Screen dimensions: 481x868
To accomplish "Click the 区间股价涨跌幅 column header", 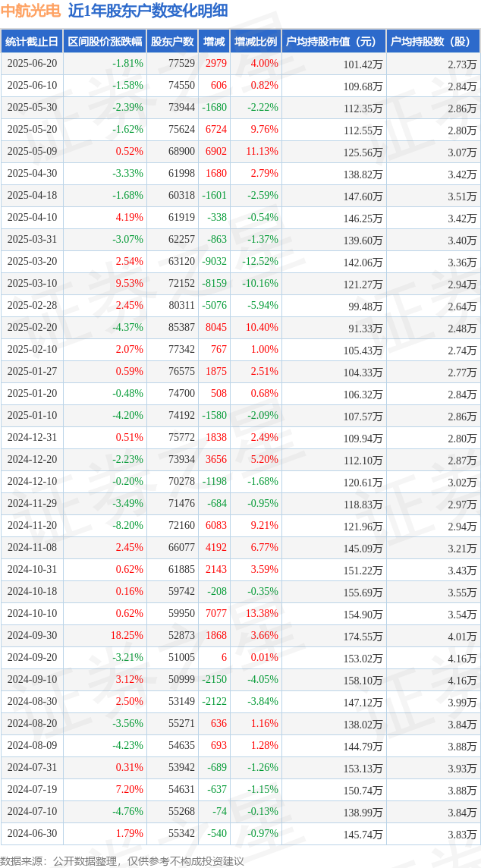I will tap(105, 42).
